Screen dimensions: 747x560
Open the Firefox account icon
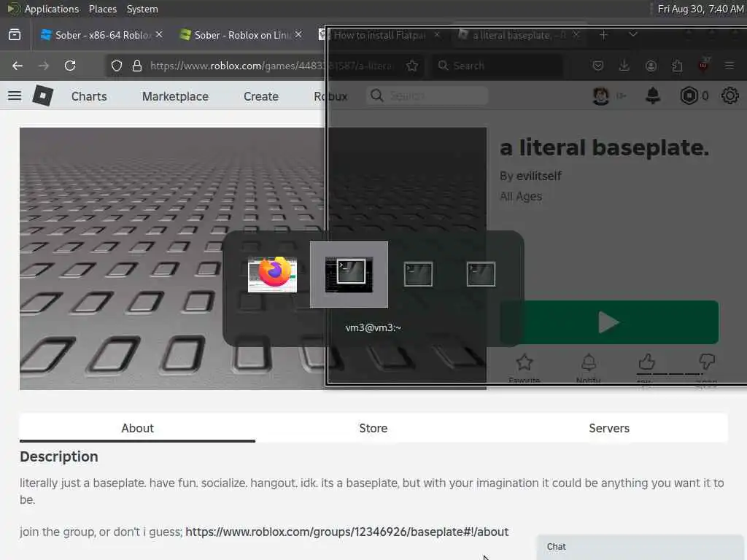(x=651, y=66)
